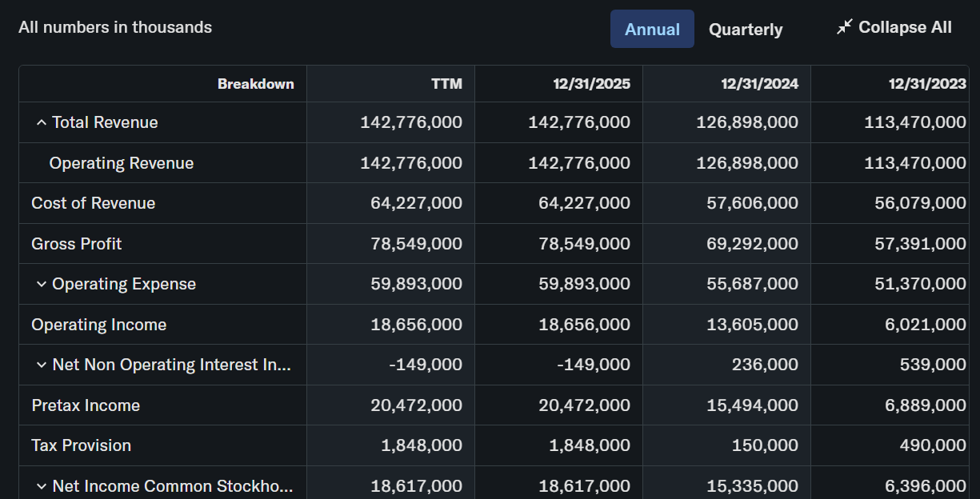Switch to the Annual view
Image resolution: width=980 pixels, height=499 pixels.
click(x=652, y=29)
